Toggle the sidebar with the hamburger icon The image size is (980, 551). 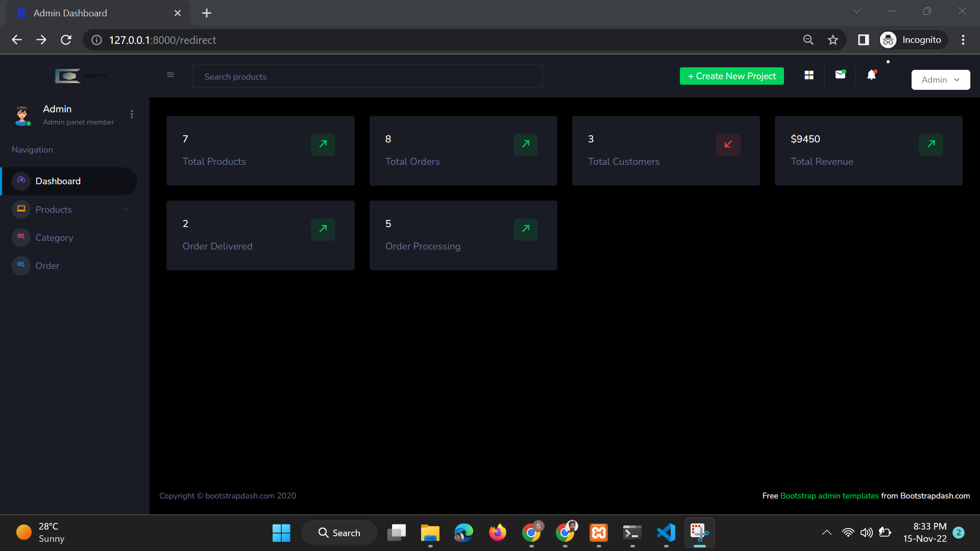tap(170, 75)
